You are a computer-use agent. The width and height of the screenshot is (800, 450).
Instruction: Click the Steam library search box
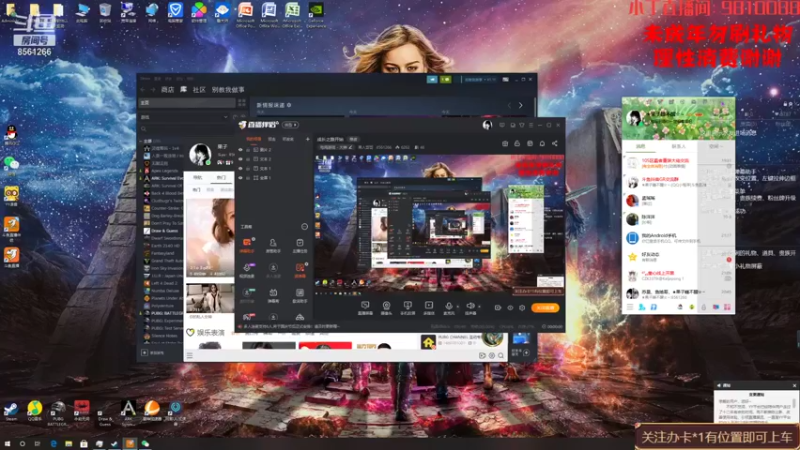(x=187, y=129)
